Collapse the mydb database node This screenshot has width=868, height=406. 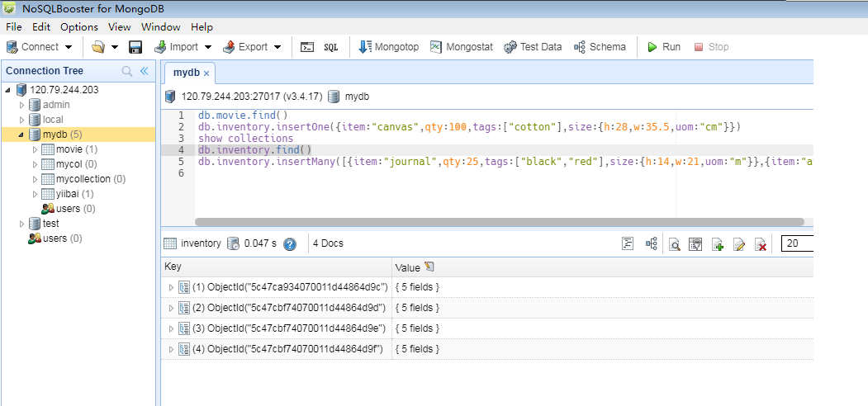(x=21, y=135)
